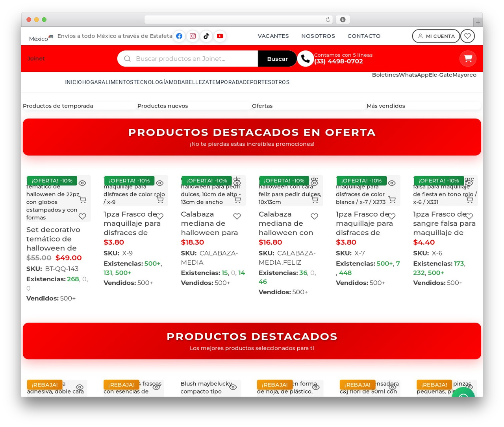Screen dimensions: 504x427
Task: Click the reload icon in the browser address bar
Action: point(328,20)
